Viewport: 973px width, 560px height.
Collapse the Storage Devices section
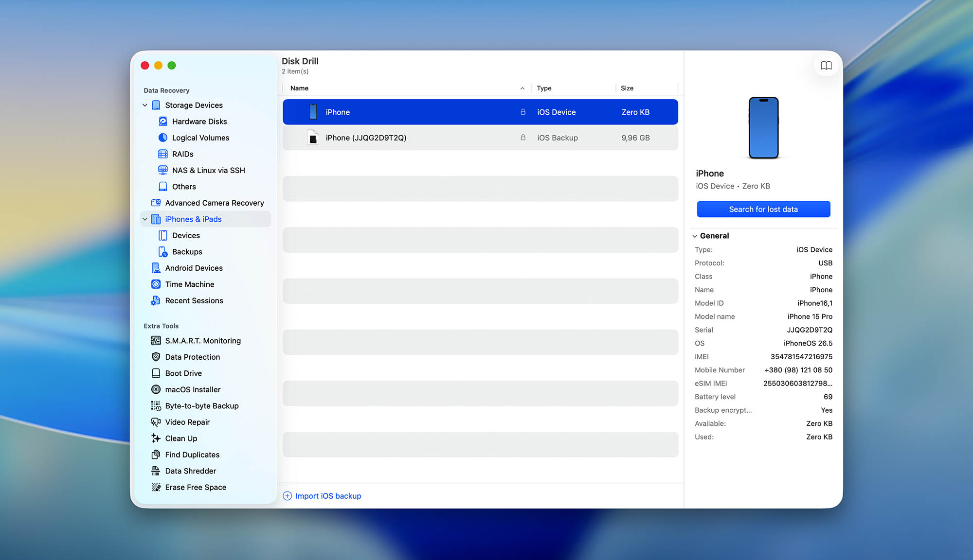(x=144, y=105)
